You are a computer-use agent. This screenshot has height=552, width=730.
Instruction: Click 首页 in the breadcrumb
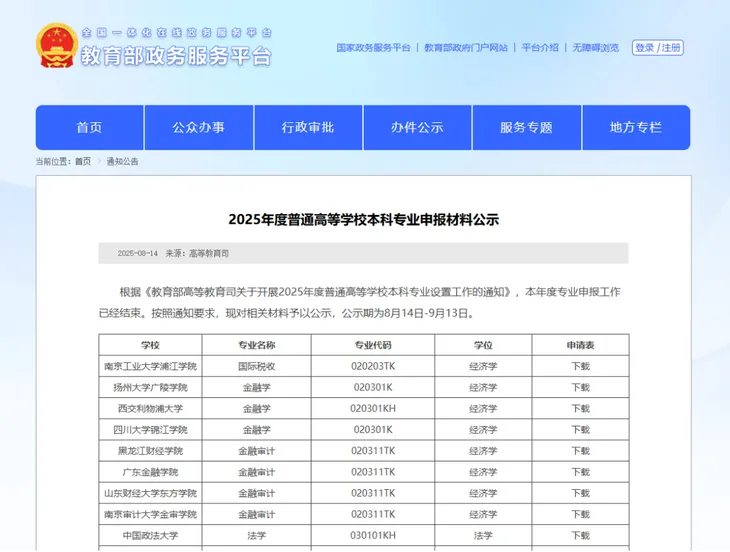pos(83,161)
